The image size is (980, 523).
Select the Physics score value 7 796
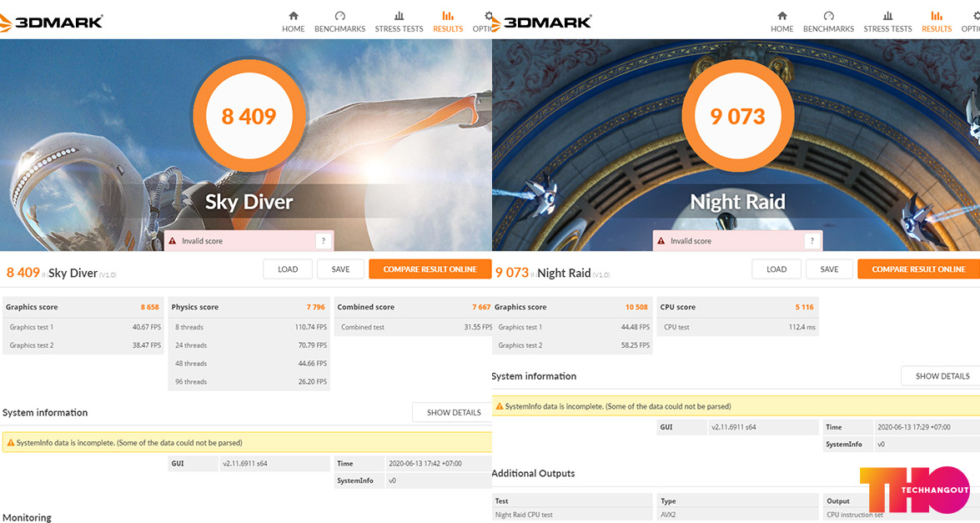pos(315,307)
